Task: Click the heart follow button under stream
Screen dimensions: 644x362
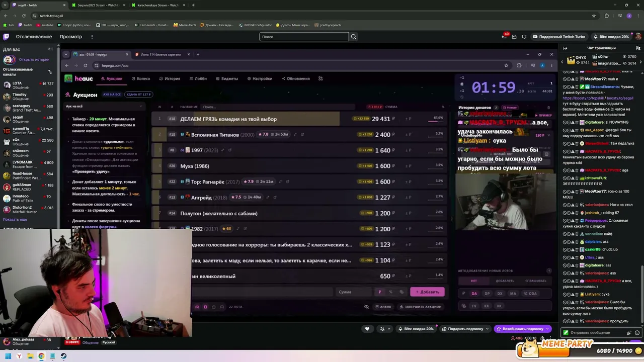Action: [x=367, y=329]
